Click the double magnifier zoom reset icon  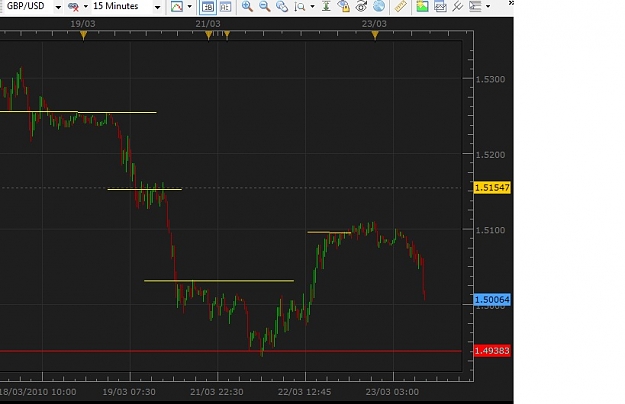point(282,6)
